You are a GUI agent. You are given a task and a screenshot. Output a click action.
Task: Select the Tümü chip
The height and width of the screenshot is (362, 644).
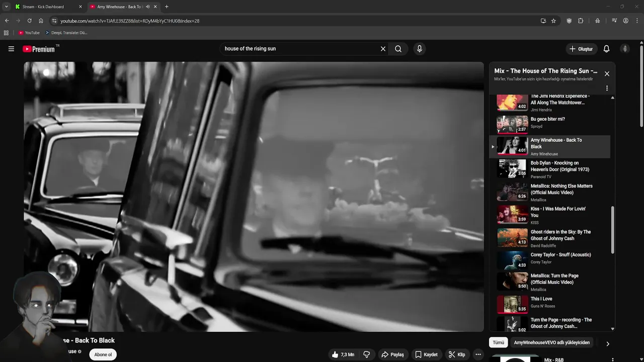click(498, 342)
